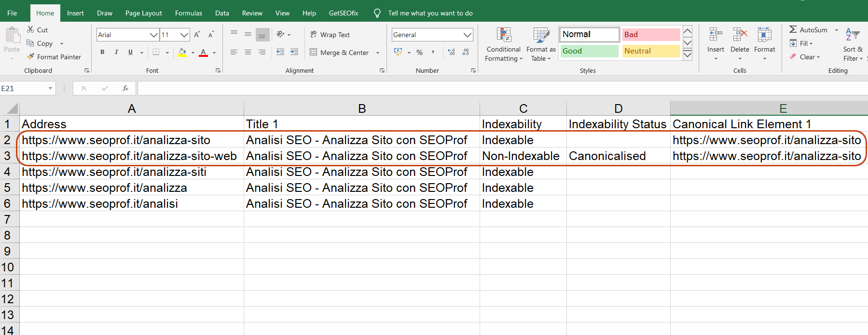Viewport: 868px width, 335px height.
Task: Apply the Bad cell style
Action: pyautogui.click(x=650, y=35)
